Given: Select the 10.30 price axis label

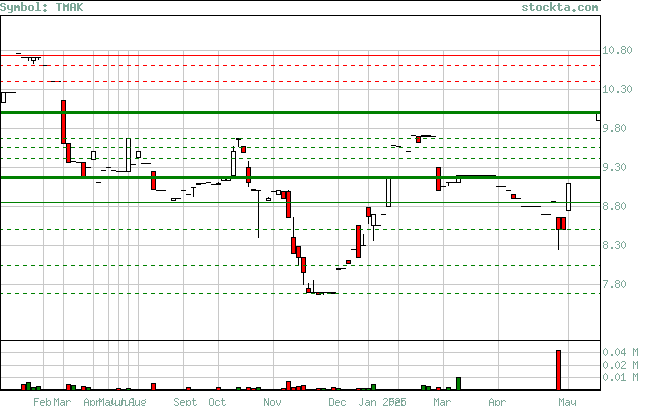Looking at the screenshot, I should pos(617,89).
